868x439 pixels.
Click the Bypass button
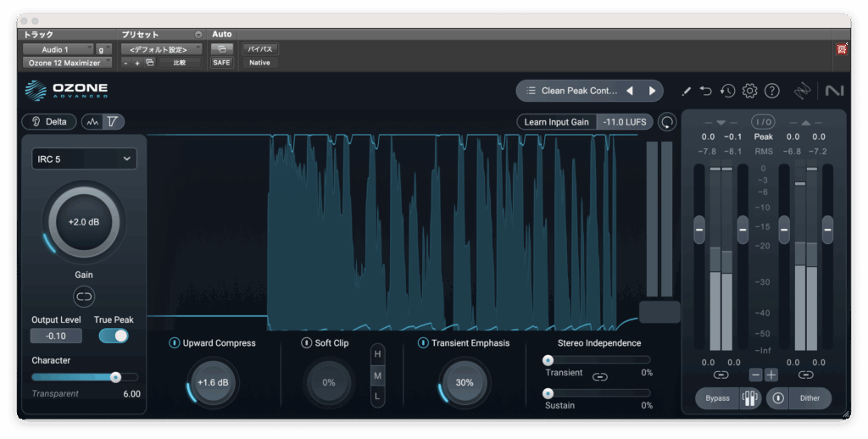[717, 398]
